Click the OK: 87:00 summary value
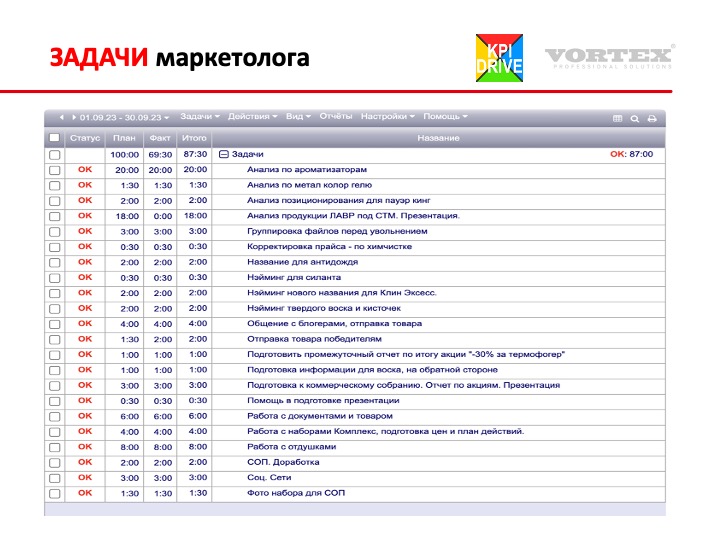The width and height of the screenshot is (720, 540). pyautogui.click(x=631, y=154)
